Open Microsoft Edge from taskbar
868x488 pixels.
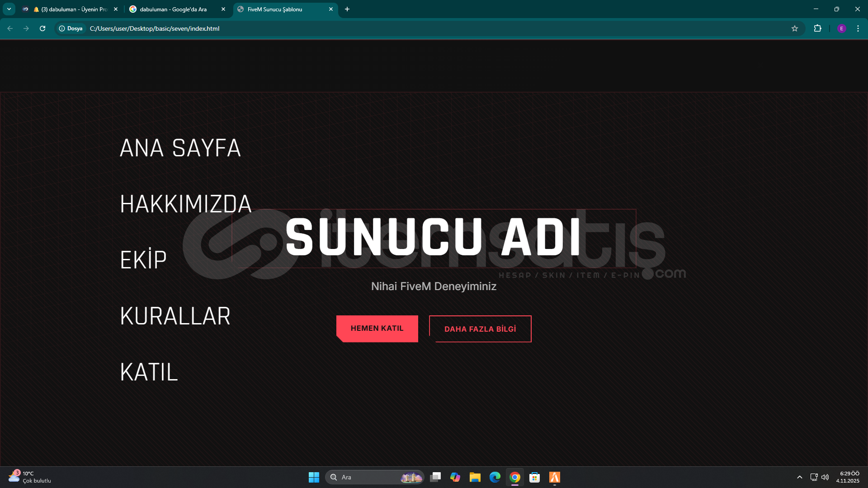(495, 477)
